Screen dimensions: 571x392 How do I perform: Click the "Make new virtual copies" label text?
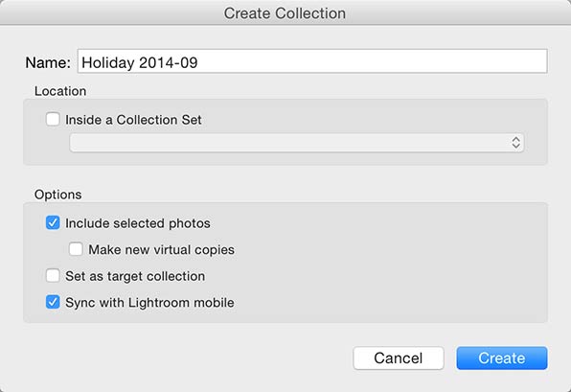(x=161, y=250)
